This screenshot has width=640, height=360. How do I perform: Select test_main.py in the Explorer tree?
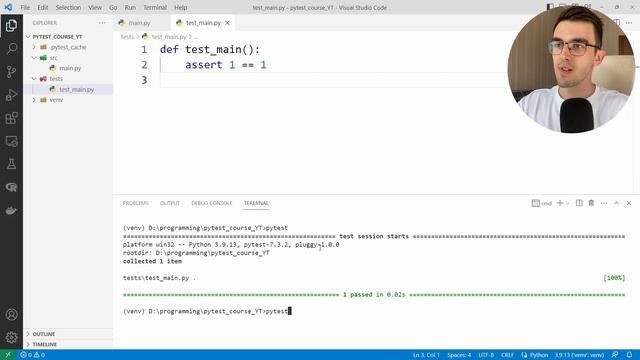tap(76, 89)
